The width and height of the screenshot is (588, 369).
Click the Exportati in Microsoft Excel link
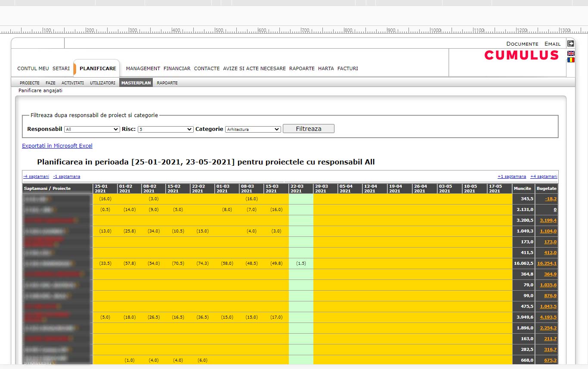57,146
